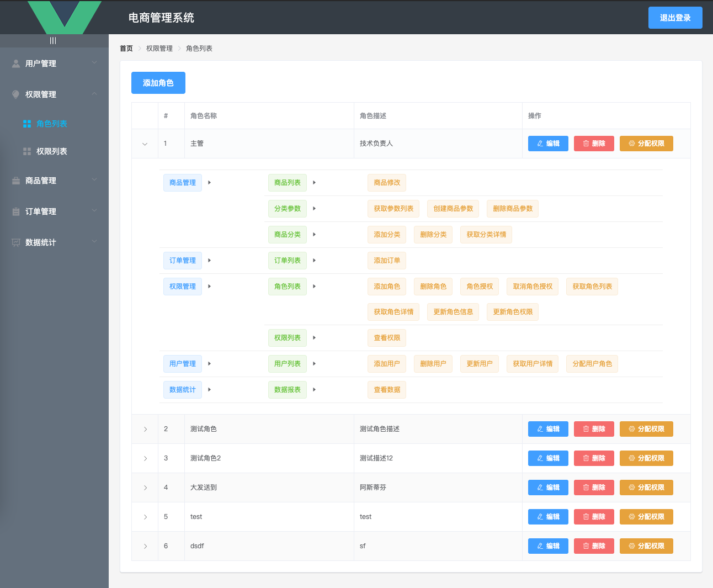Click the 删除商品参数 tag
The height and width of the screenshot is (588, 713).
(x=513, y=209)
